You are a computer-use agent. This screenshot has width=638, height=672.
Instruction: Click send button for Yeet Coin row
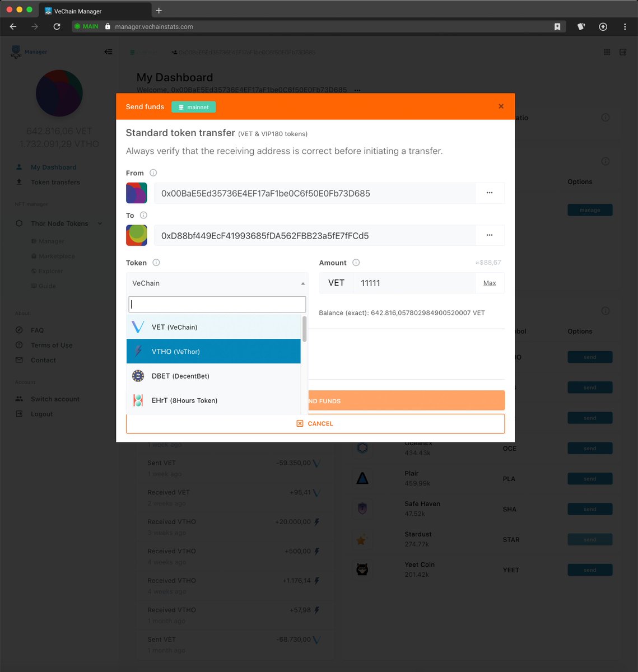point(590,570)
